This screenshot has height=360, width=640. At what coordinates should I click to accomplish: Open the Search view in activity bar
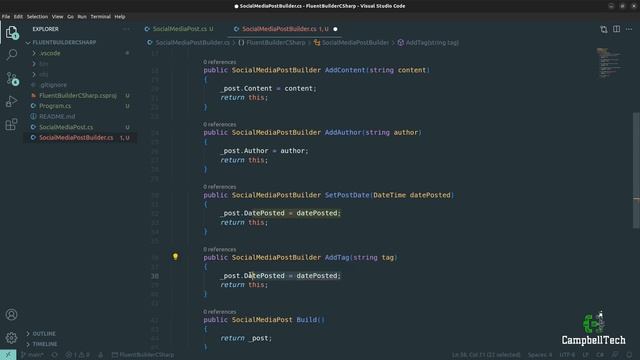click(11, 54)
